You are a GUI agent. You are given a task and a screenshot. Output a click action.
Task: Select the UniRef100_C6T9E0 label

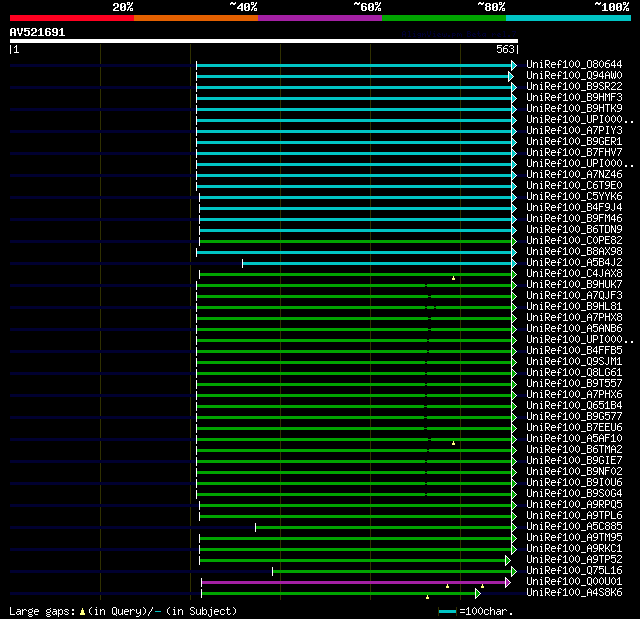coord(574,186)
